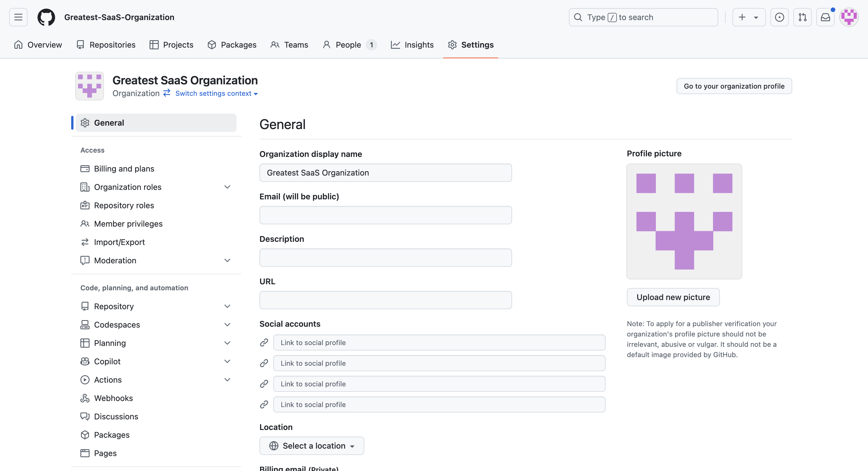
Task: Expand the Organization roles section
Action: tap(227, 187)
